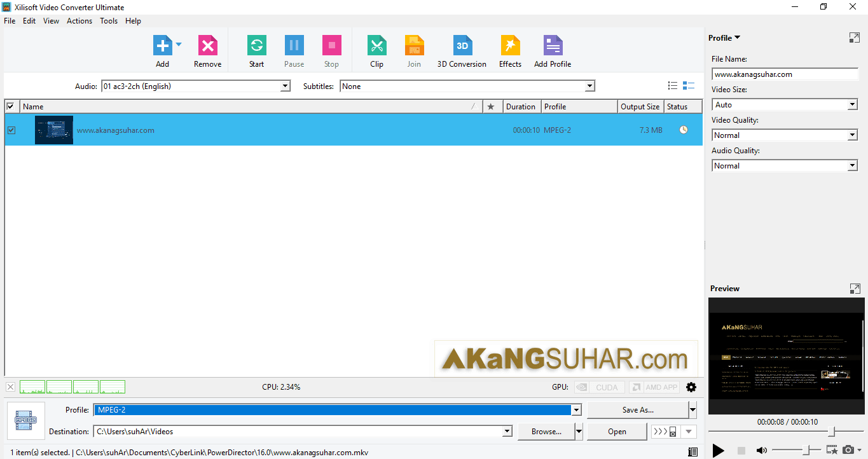868x459 pixels.
Task: Click the File Name input field
Action: (x=785, y=74)
